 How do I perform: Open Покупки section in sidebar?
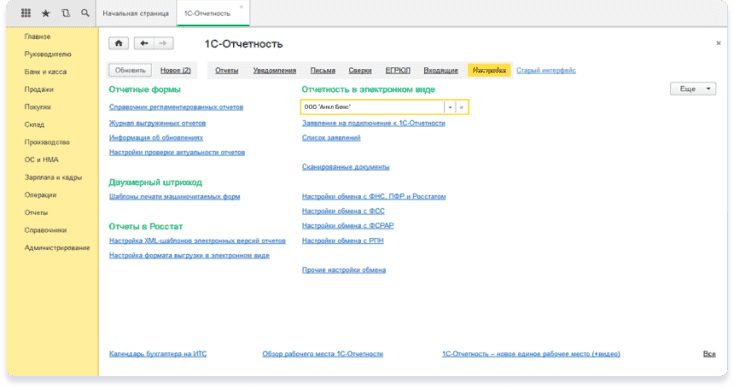(x=37, y=107)
